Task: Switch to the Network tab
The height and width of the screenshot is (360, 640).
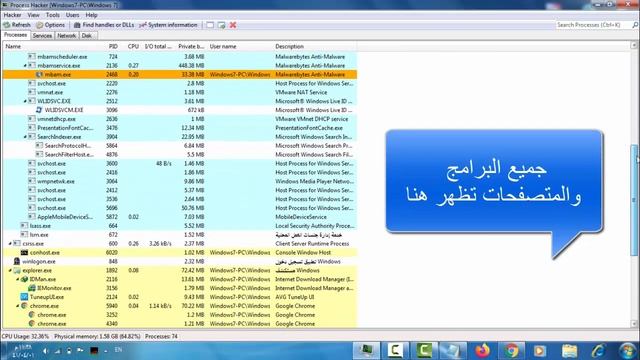Action: [67, 36]
